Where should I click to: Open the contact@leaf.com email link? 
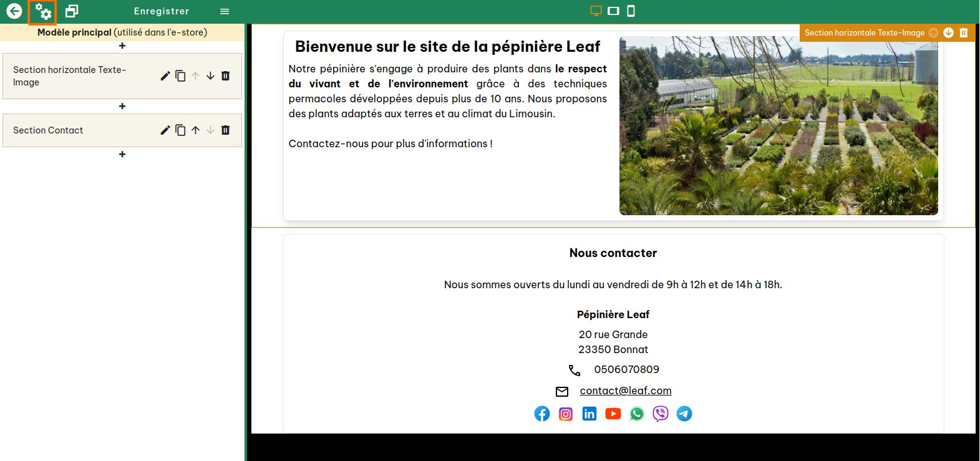(x=626, y=391)
